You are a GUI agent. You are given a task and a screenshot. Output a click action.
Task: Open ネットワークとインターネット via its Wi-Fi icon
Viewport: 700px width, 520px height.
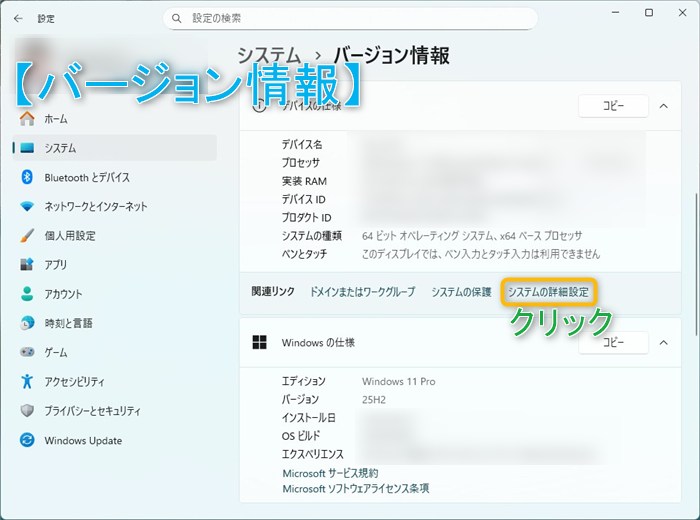pos(27,206)
